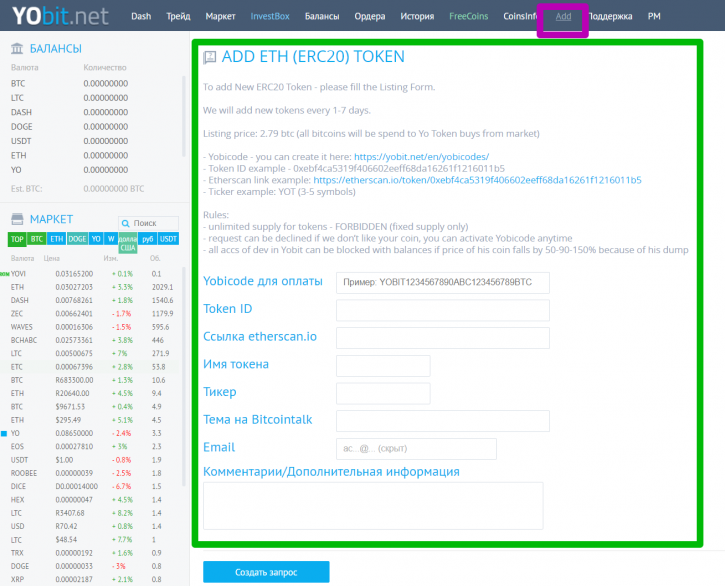Open the Маркет top menu item
The width and height of the screenshot is (725, 586).
point(221,16)
